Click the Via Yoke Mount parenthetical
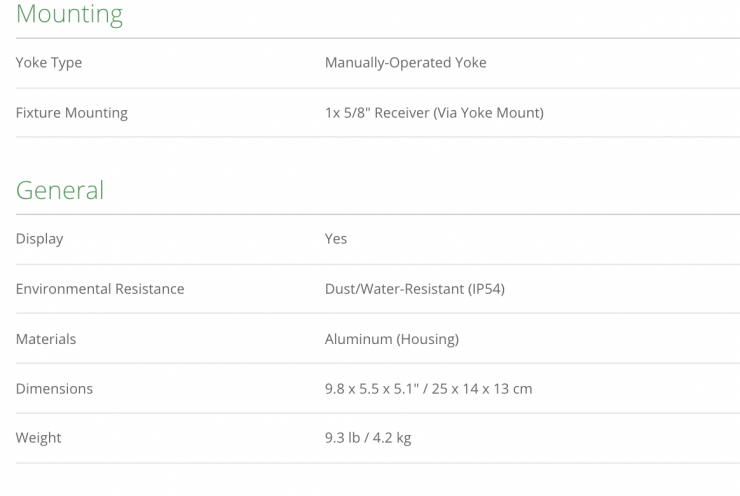 [488, 113]
